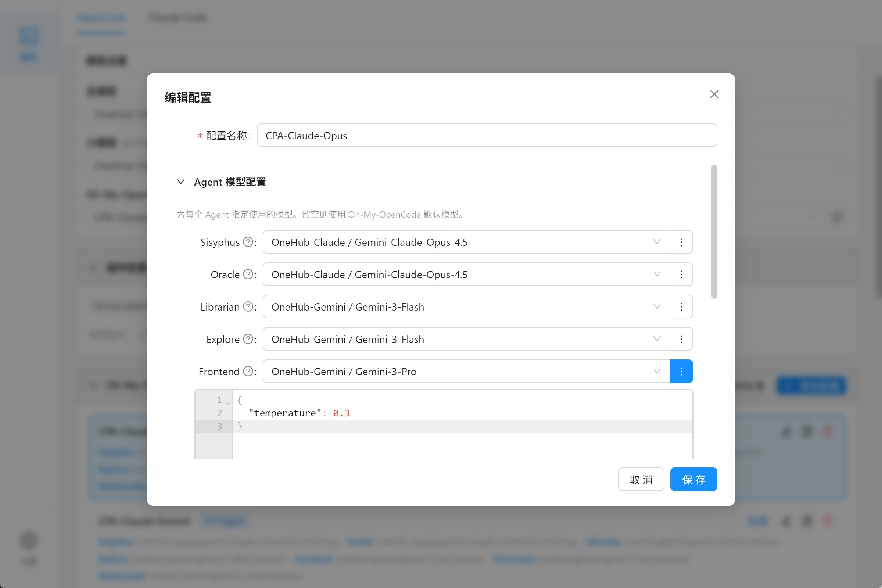Click the temperature line in JSON editor

click(x=462, y=413)
